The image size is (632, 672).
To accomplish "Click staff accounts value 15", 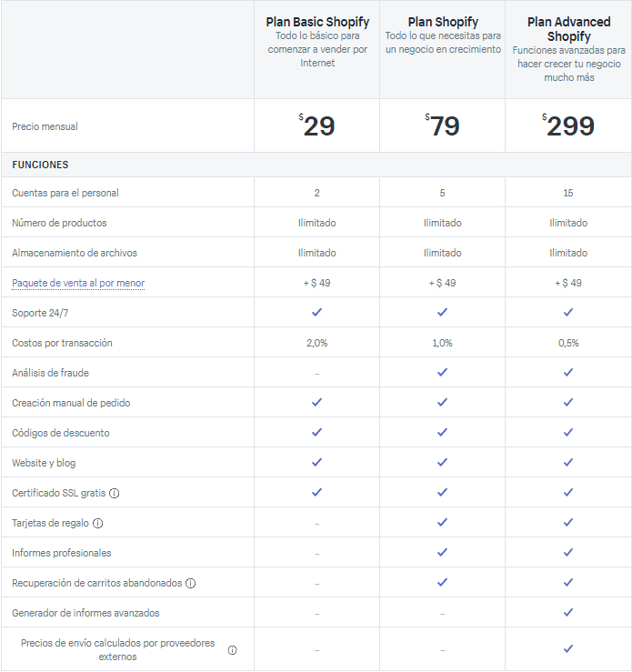I will (568, 193).
